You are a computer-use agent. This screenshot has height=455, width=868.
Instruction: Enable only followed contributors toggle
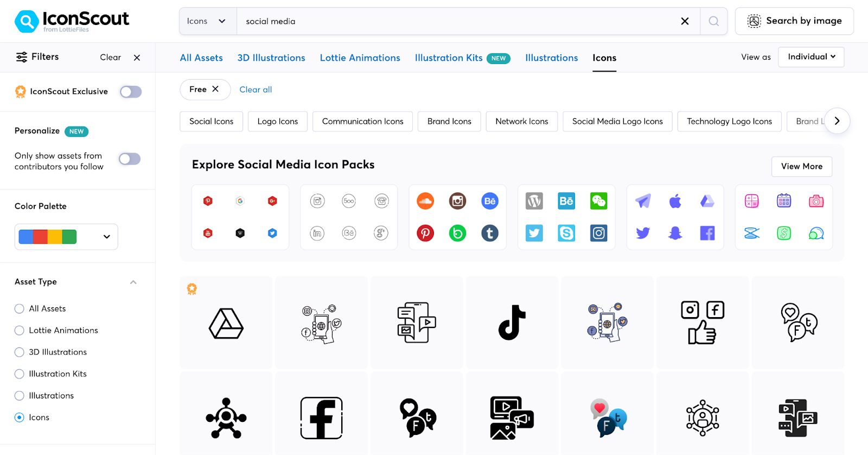(x=130, y=159)
